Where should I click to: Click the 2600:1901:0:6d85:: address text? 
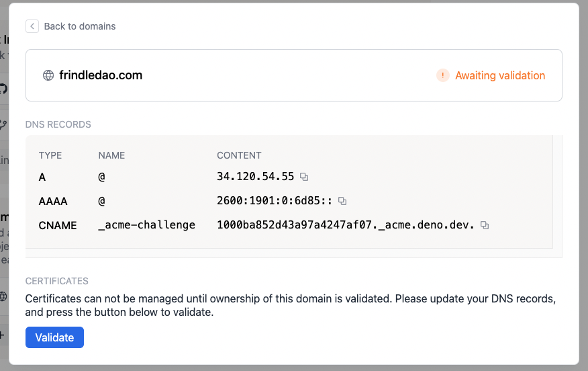click(x=274, y=201)
